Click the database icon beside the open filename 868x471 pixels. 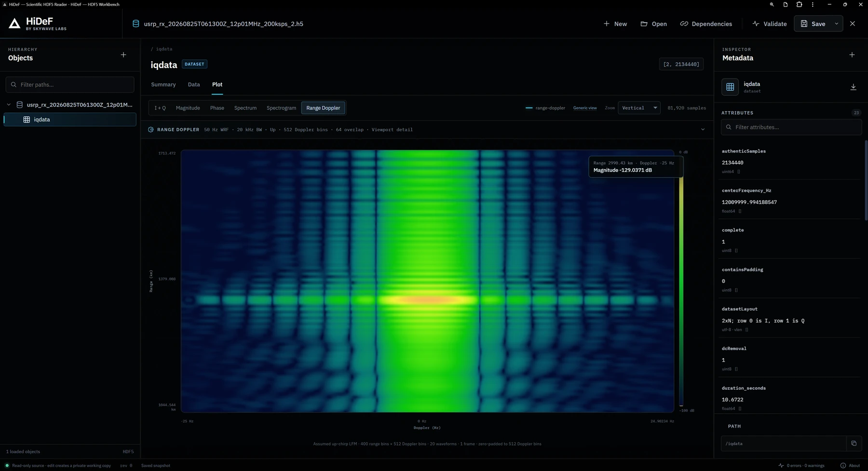(x=136, y=24)
